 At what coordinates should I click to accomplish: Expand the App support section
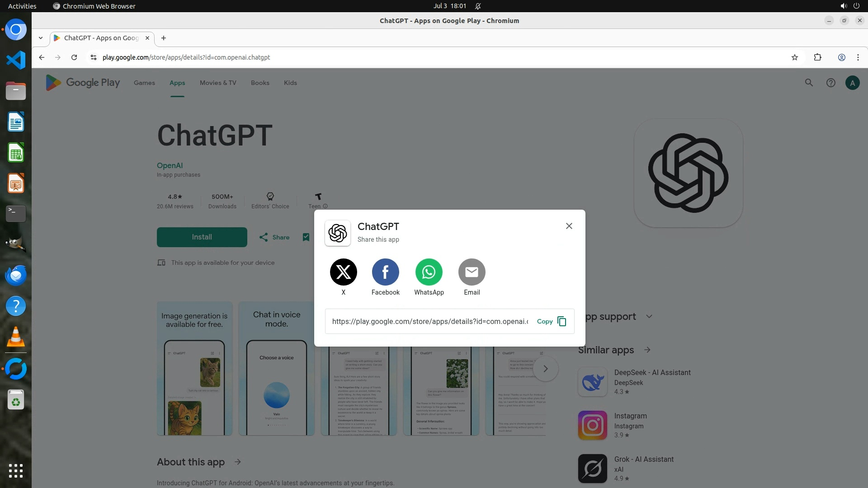click(649, 316)
